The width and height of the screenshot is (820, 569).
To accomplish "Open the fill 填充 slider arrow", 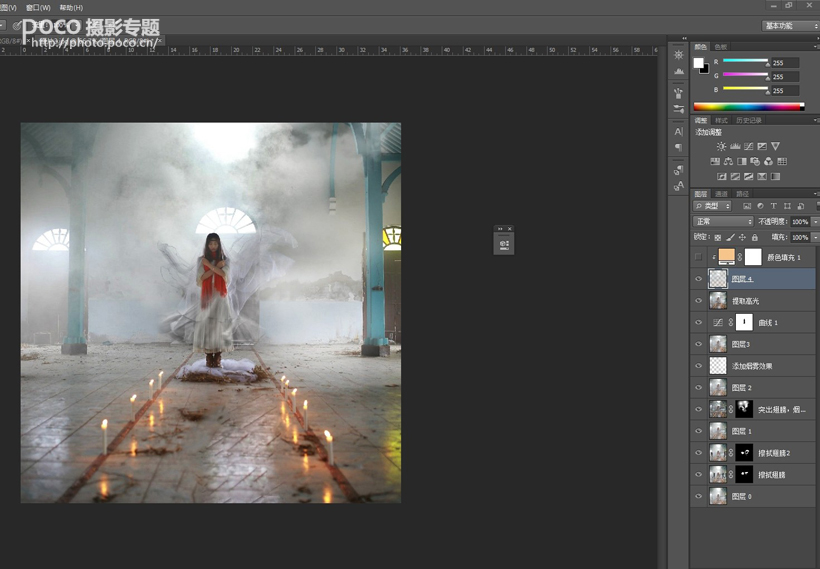I will tap(815, 237).
